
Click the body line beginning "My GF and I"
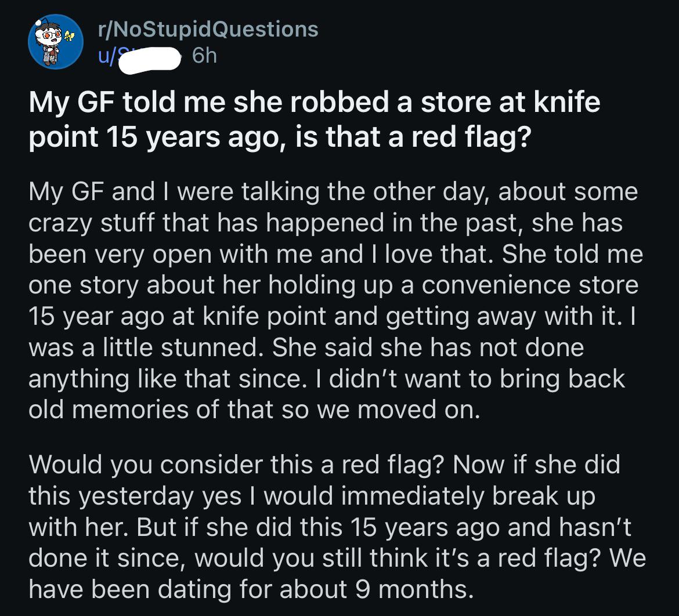333,192
